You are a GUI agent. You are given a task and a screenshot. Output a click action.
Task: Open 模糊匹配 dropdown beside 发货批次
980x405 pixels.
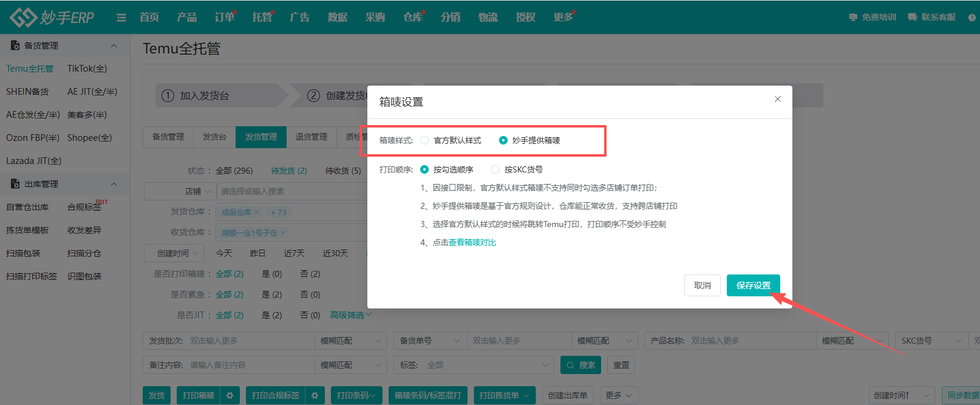point(351,341)
